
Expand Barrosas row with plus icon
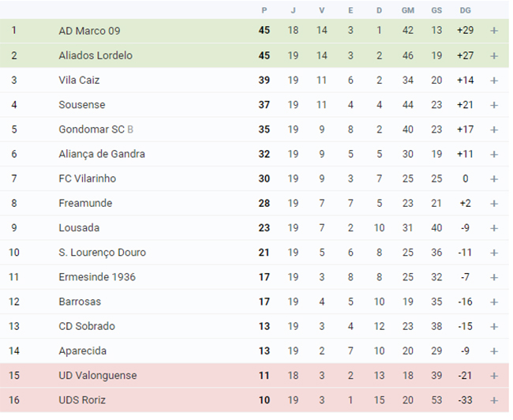[494, 302]
